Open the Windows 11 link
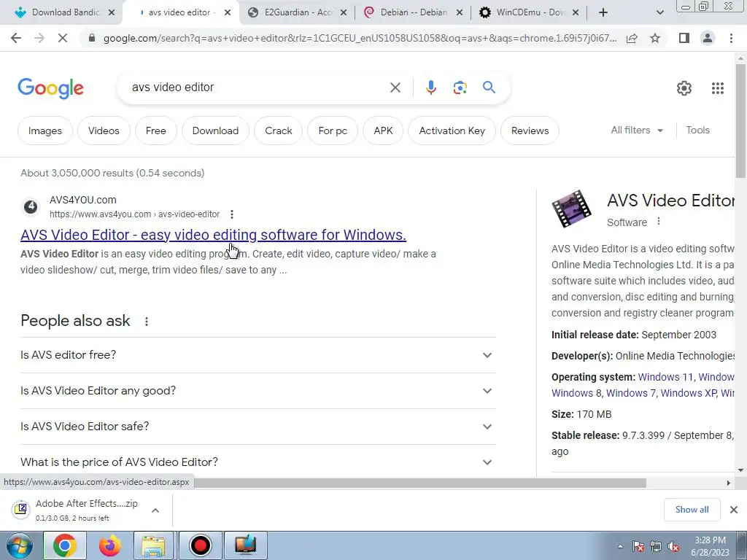The height and width of the screenshot is (560, 747). tap(665, 377)
